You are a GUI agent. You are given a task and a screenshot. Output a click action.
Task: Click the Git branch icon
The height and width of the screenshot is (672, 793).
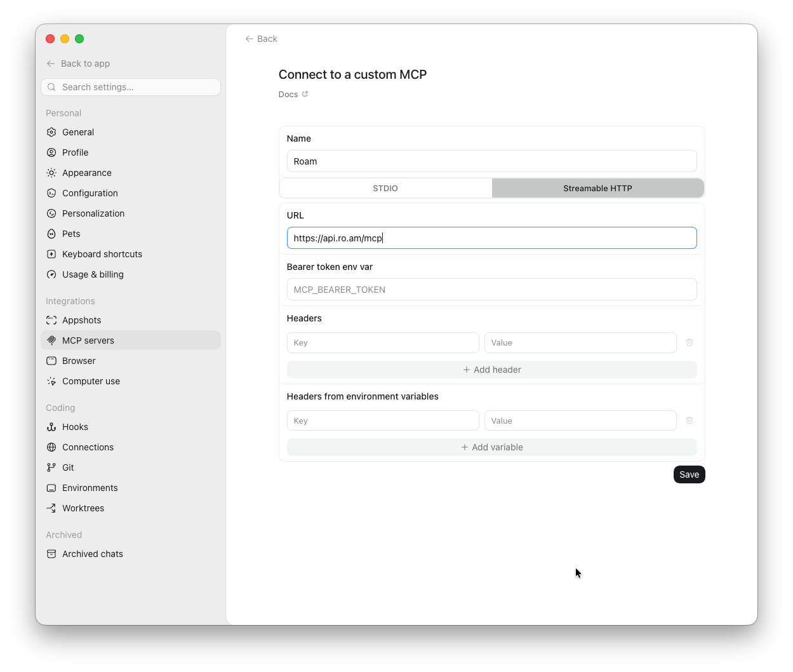click(x=51, y=467)
